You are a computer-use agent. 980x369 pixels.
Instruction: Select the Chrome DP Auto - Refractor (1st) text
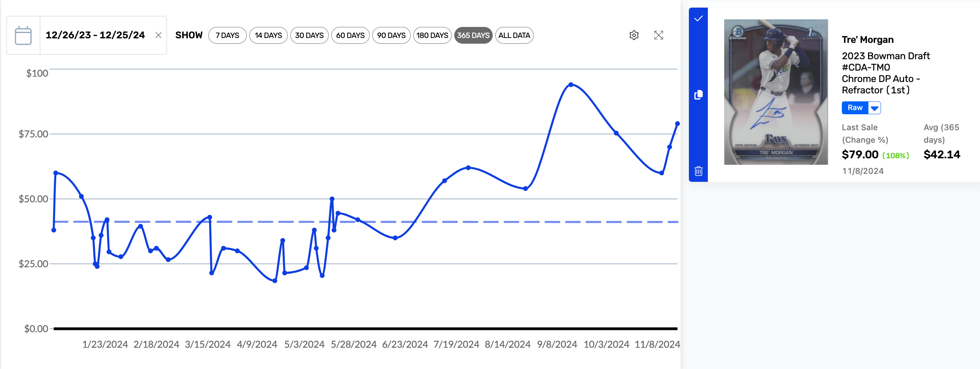tap(881, 84)
